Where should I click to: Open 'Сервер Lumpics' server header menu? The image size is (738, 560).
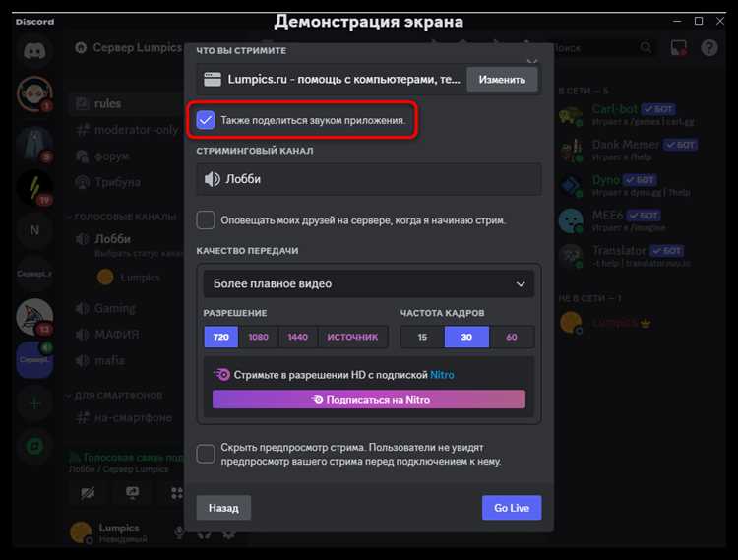[x=128, y=48]
